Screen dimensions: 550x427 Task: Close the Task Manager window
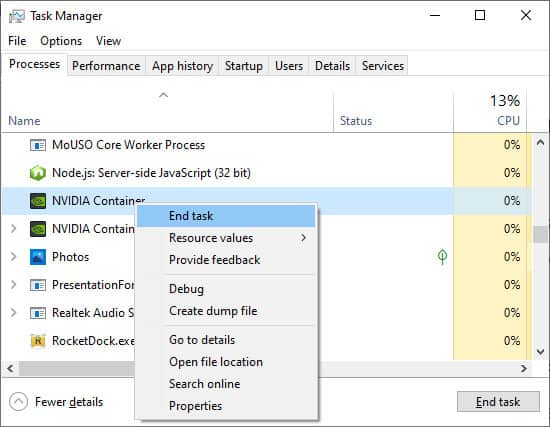(x=526, y=15)
